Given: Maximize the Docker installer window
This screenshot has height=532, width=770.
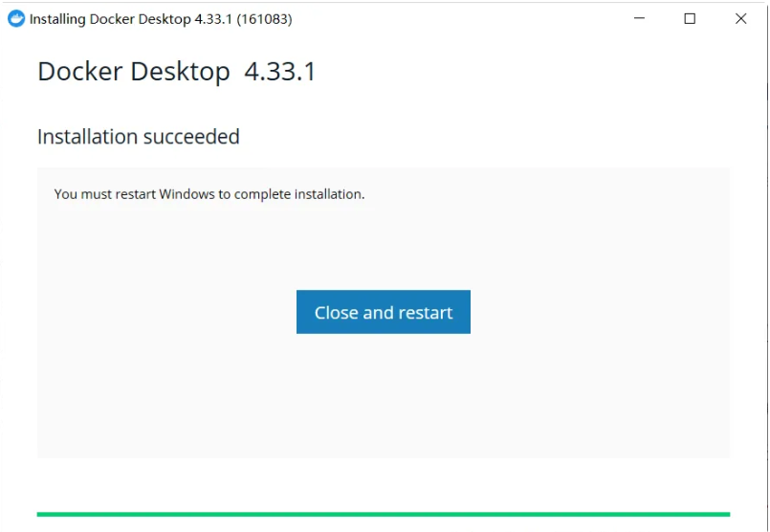Looking at the screenshot, I should pyautogui.click(x=690, y=19).
